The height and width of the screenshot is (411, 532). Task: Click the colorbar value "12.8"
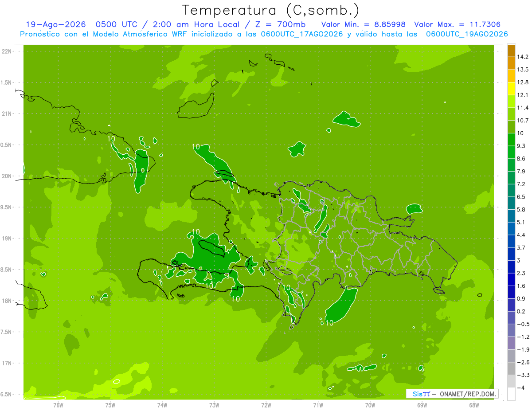pyautogui.click(x=523, y=82)
